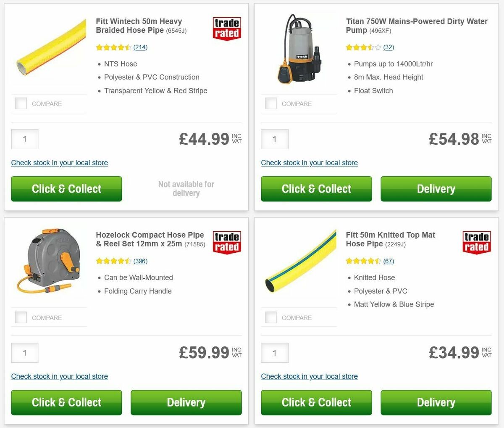504x428 pixels.
Task: Click the Trade Rated badge on Fitt Wintech hose
Action: coord(226,28)
